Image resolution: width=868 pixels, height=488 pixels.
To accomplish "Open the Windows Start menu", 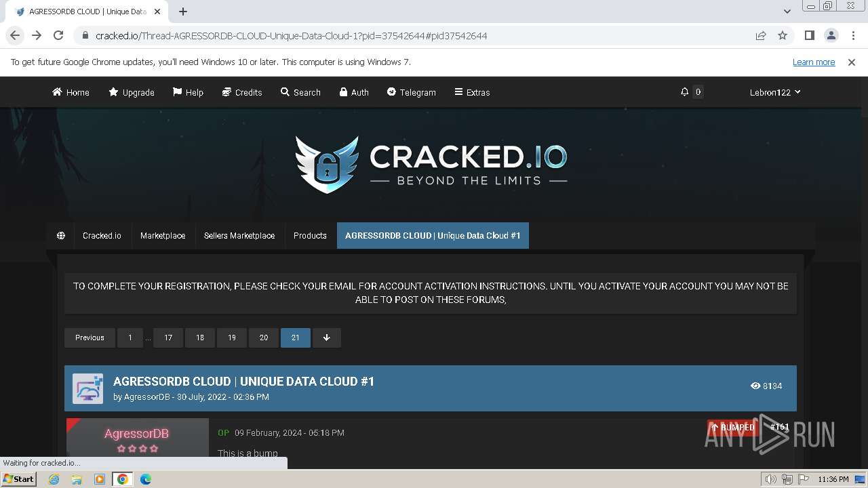I will click(x=18, y=479).
